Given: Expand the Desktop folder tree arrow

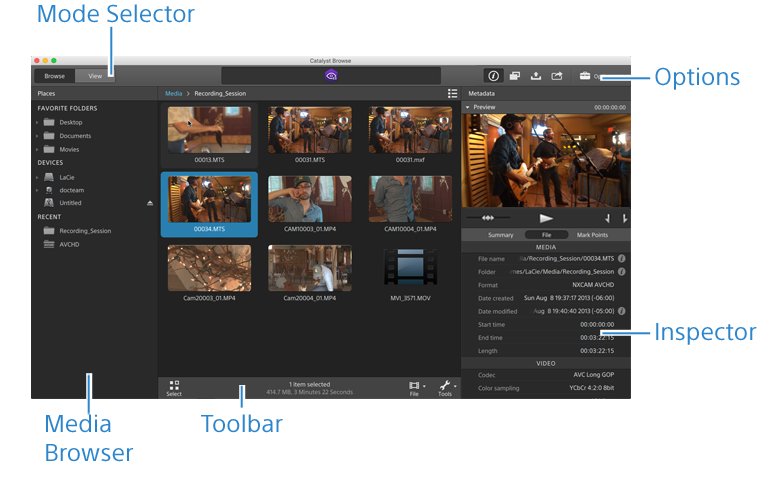Looking at the screenshot, I should [37, 122].
